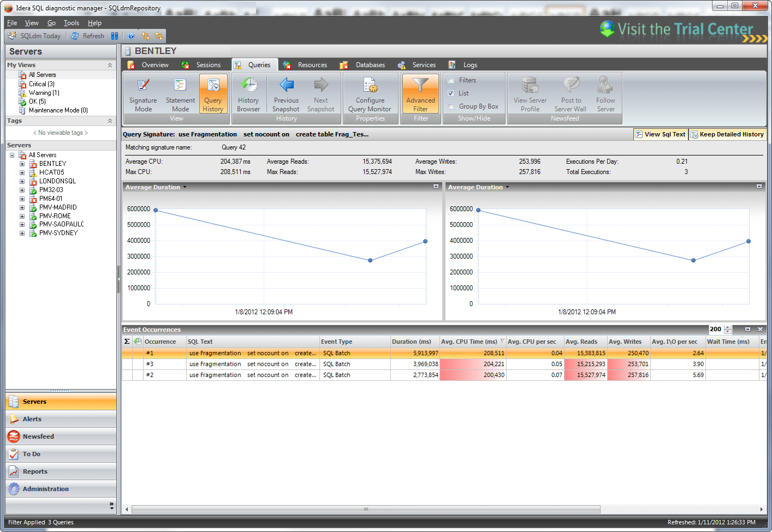This screenshot has height=532, width=772.
Task: Enable the Filters checkbox
Action: coord(451,80)
